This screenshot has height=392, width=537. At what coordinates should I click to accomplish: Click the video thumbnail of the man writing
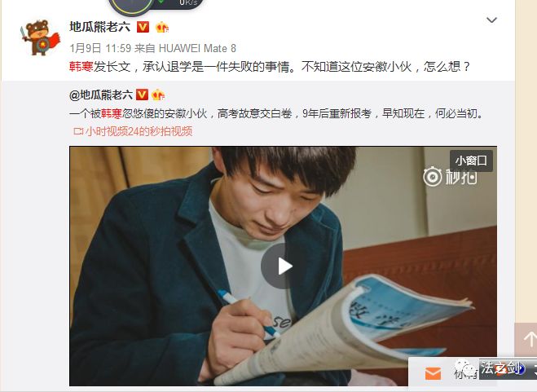coord(283,266)
